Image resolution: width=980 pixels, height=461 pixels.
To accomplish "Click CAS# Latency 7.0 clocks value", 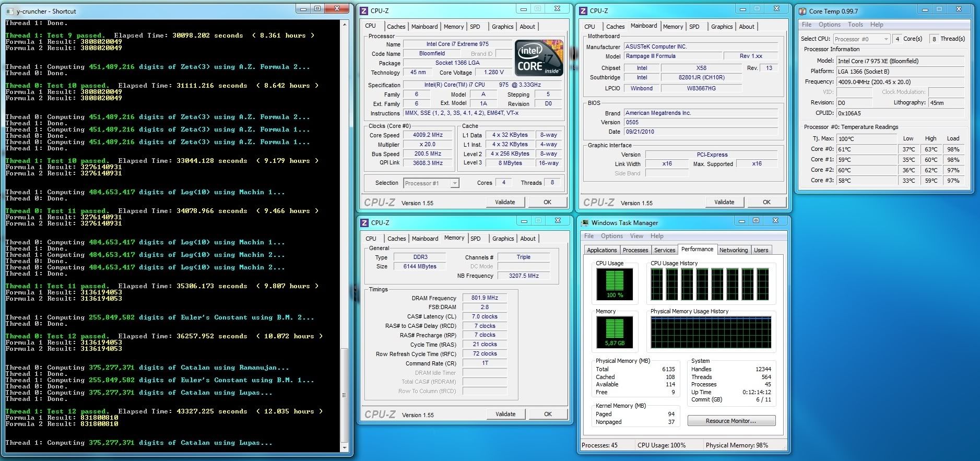I will 485,316.
